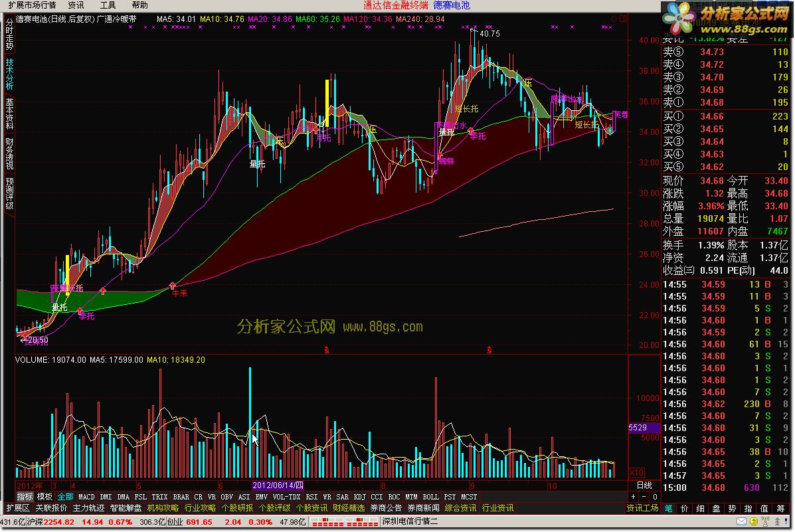Open the 预测评级 sidebar tab
Image resolution: width=795 pixels, height=532 pixels.
[x=9, y=193]
